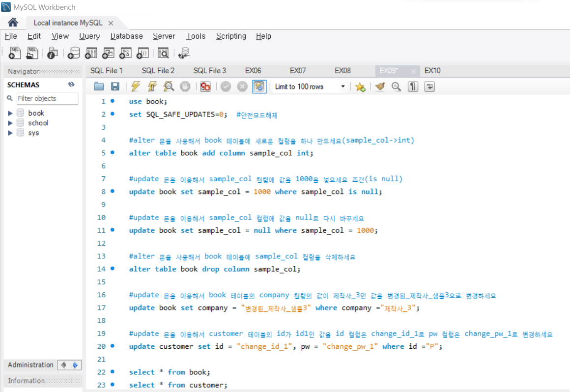Viewport: 570px width, 392px height.
Task: Open the Database menu
Action: 126,36
